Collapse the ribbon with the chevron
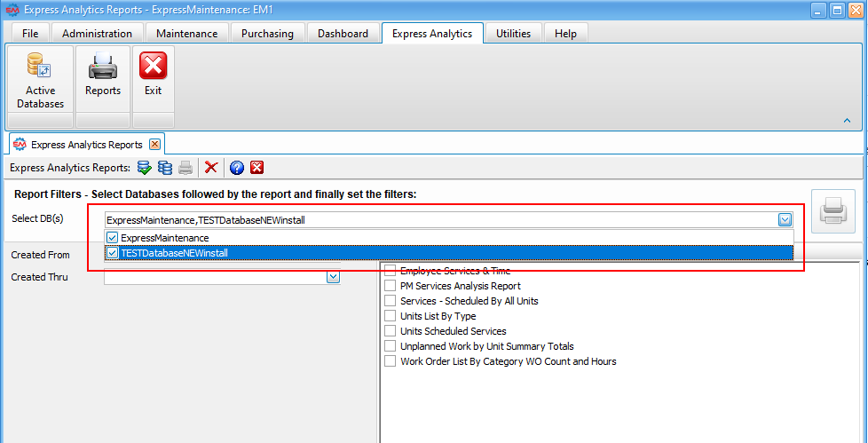 pyautogui.click(x=847, y=120)
